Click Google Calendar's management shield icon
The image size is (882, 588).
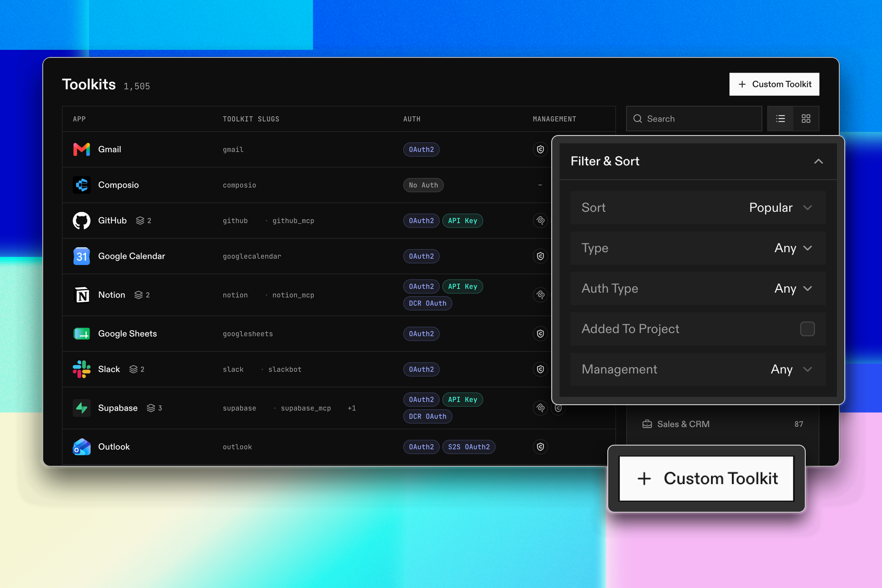541,256
